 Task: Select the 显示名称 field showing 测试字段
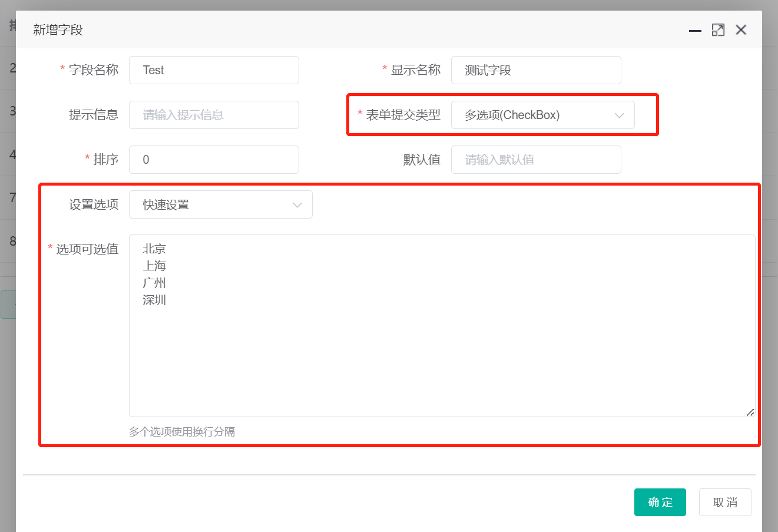point(536,70)
